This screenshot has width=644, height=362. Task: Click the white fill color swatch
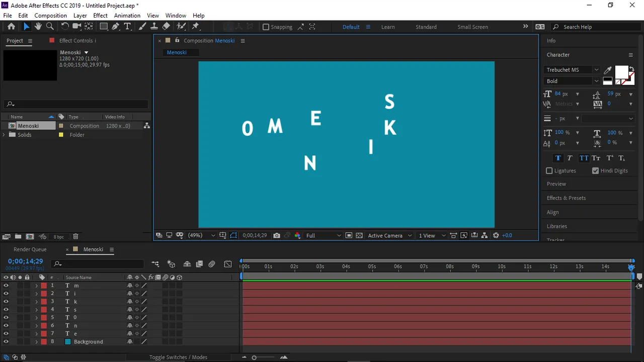pos(621,72)
